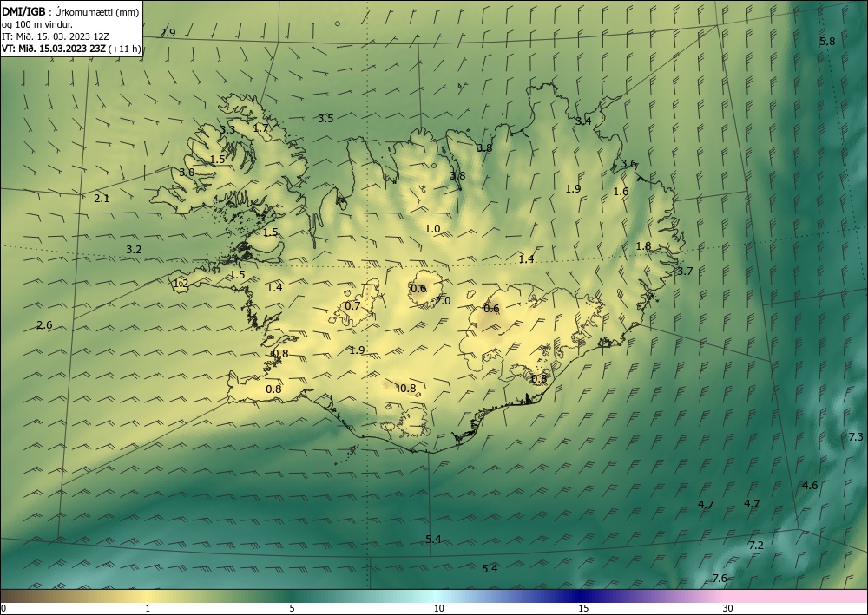
Task: Click the 4.6 value on the map
Action: click(x=810, y=486)
